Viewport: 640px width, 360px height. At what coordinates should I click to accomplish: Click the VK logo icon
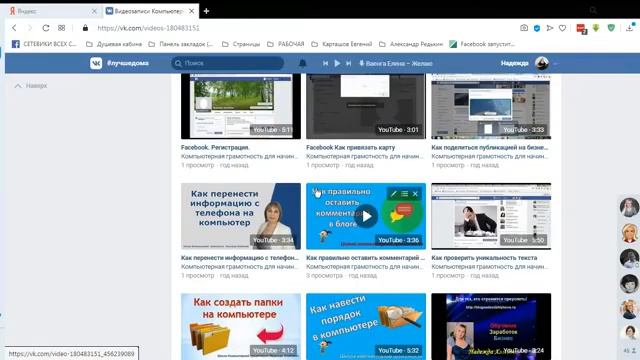[96, 63]
